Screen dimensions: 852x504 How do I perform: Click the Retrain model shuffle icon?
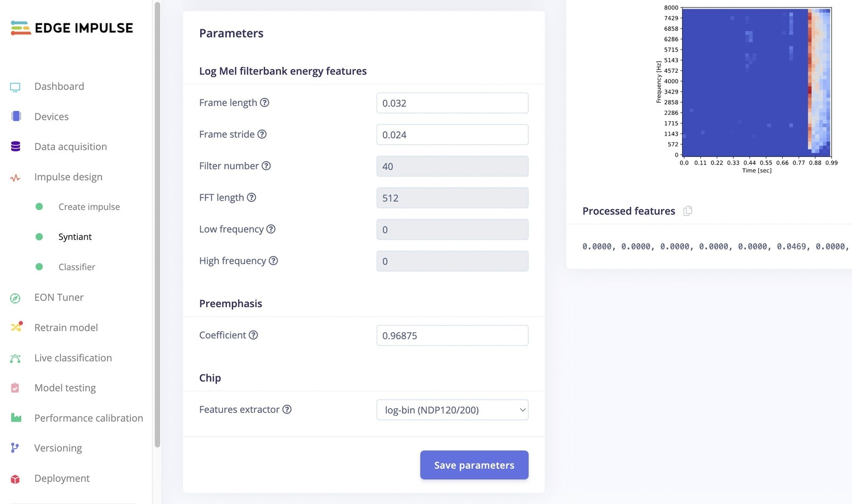17,327
